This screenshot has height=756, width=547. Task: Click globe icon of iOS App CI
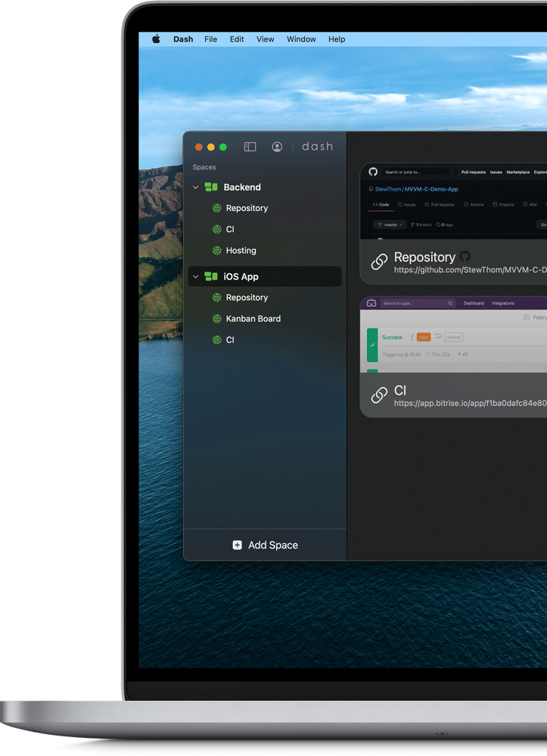pos(217,340)
